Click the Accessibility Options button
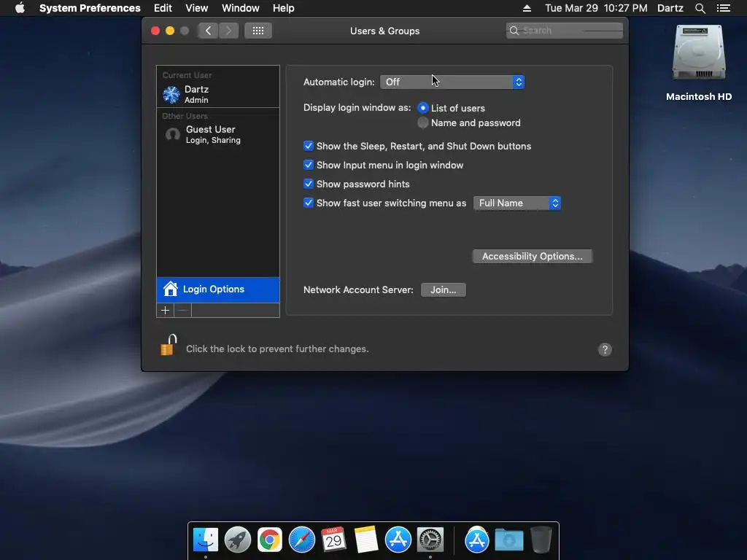The height and width of the screenshot is (560, 747). [532, 256]
